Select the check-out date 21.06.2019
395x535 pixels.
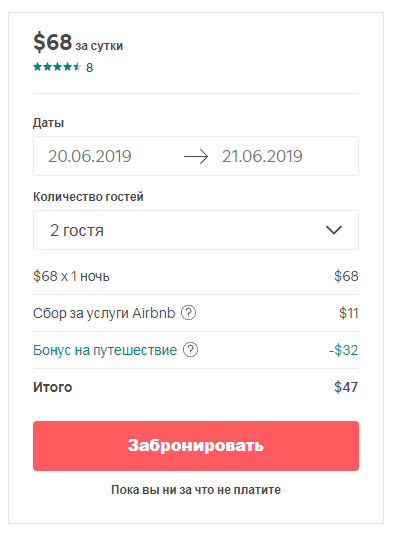point(262,156)
